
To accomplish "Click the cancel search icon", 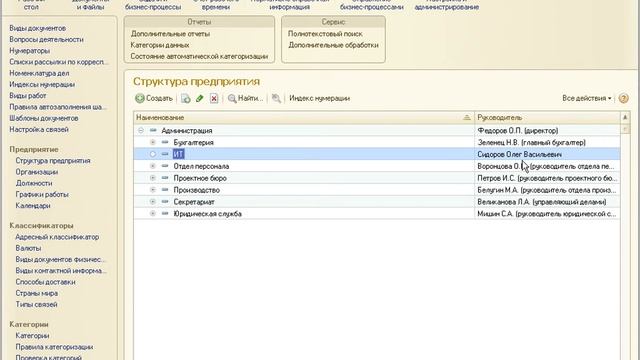I will point(276,98).
